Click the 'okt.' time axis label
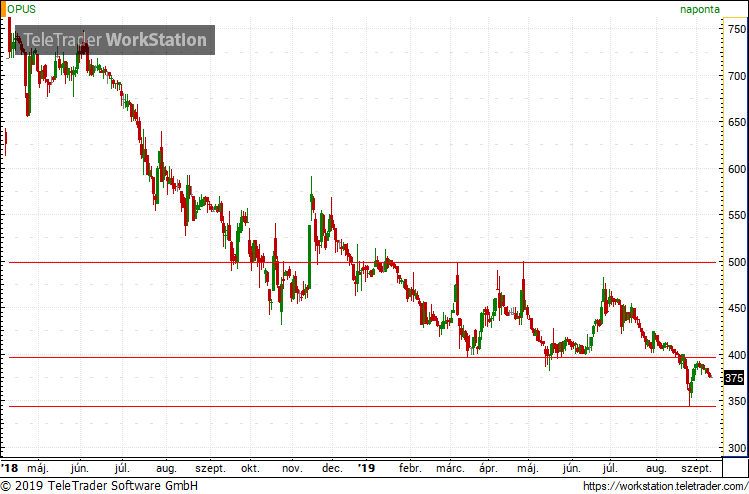 tap(250, 468)
